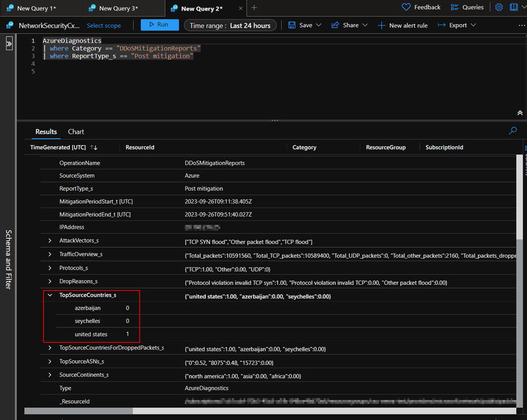Click the NetworkSecurityCx workspace icon

click(10, 25)
